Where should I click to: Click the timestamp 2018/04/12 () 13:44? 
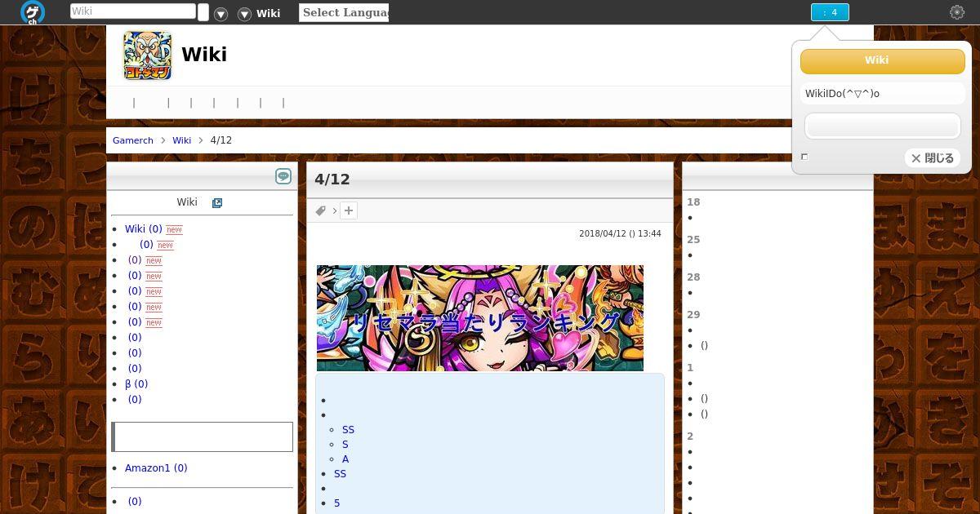click(x=620, y=233)
